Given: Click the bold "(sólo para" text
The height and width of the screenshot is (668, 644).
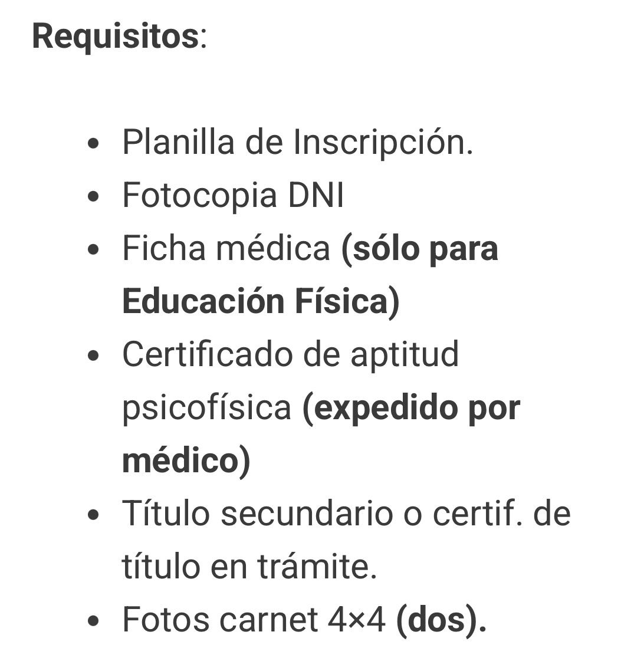Looking at the screenshot, I should click(420, 248).
